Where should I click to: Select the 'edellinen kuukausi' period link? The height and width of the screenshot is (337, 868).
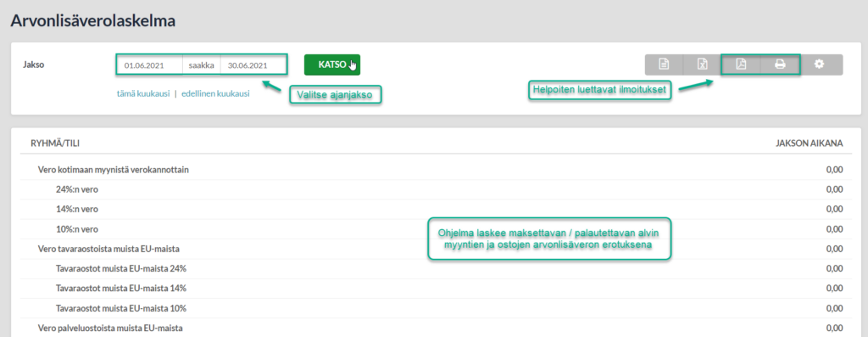pyautogui.click(x=215, y=93)
